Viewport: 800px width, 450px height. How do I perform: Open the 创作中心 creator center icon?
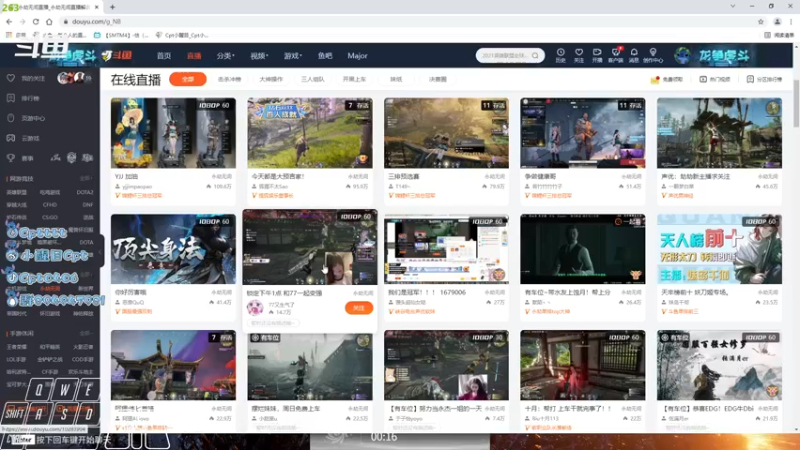click(x=653, y=55)
